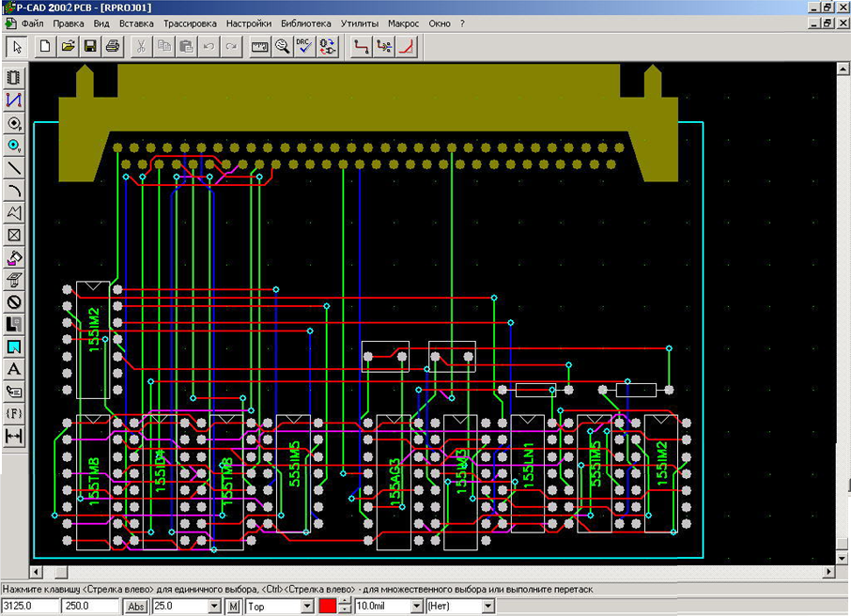The width and height of the screenshot is (851, 616).
Task: Open the (Нет) dropdown in status bar
Action: tap(487, 607)
